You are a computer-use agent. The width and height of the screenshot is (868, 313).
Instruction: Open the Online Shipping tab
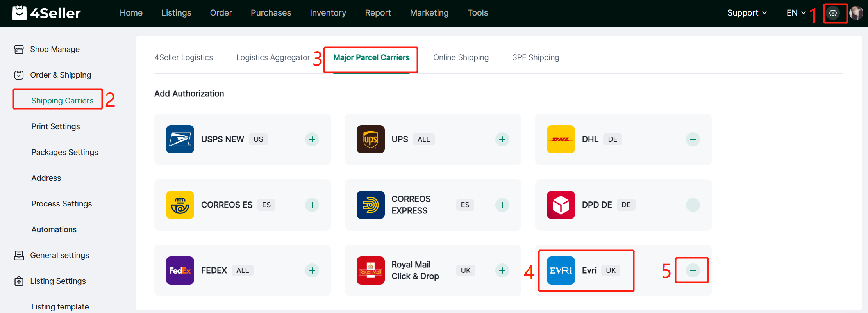461,57
